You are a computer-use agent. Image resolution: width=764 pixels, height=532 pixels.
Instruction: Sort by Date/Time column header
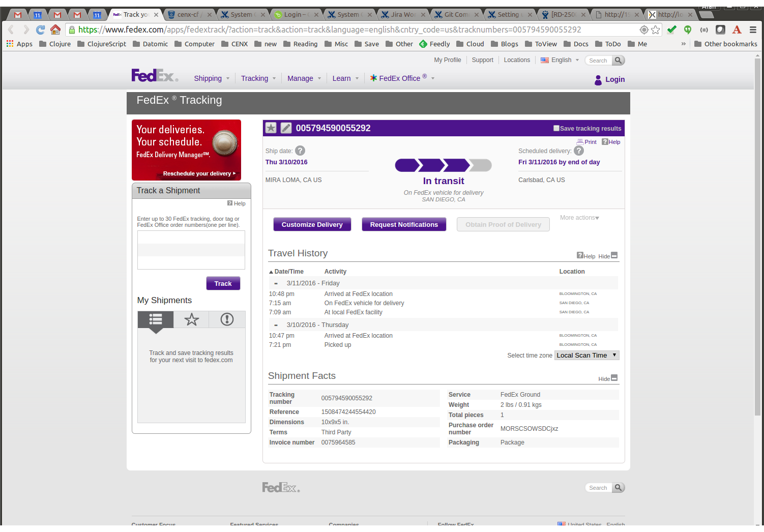[x=286, y=272]
